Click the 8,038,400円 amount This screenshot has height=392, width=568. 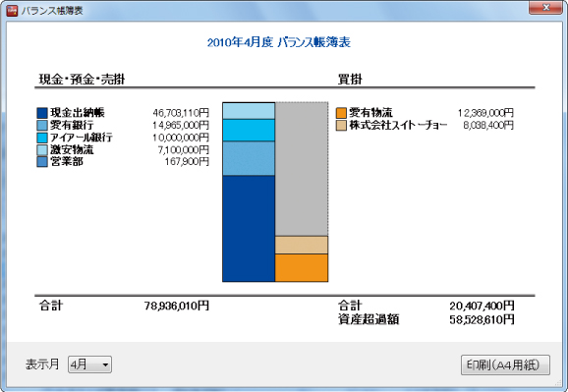pos(488,126)
